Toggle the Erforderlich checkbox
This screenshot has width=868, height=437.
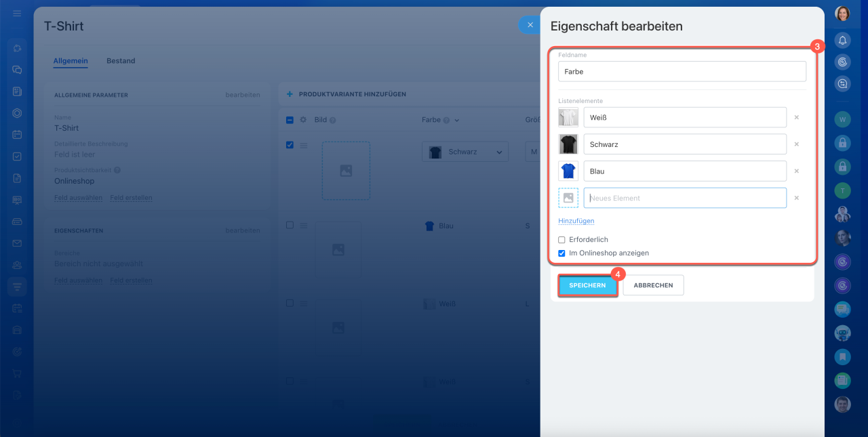coord(561,240)
